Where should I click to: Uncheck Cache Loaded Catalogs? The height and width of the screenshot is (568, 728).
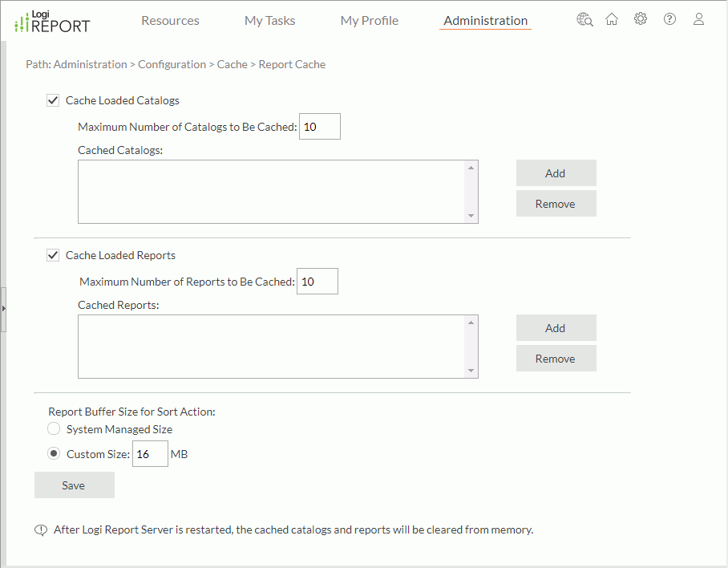pos(53,100)
